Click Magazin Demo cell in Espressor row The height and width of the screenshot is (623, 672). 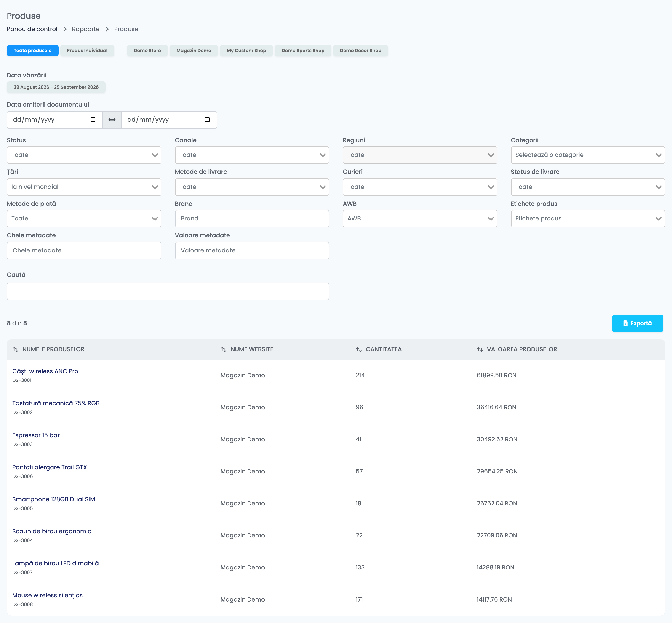(x=243, y=439)
